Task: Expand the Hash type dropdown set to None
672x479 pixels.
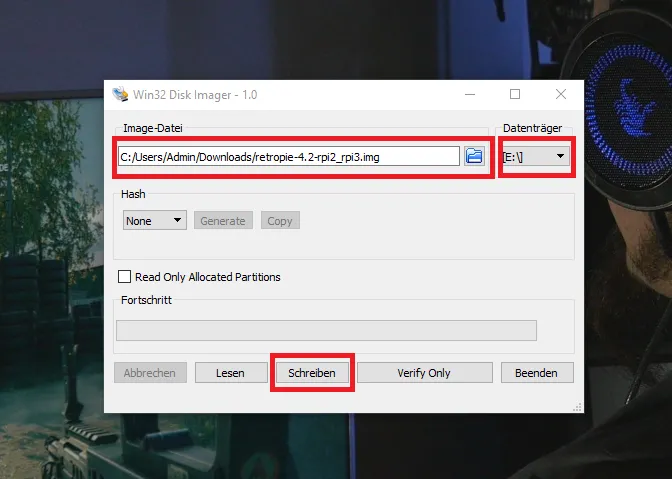Action: point(155,221)
